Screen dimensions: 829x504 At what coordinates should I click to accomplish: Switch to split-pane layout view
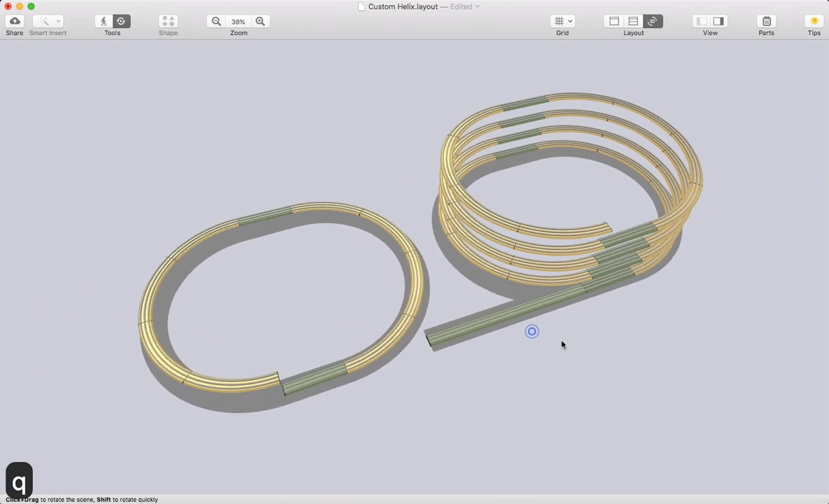(x=633, y=21)
